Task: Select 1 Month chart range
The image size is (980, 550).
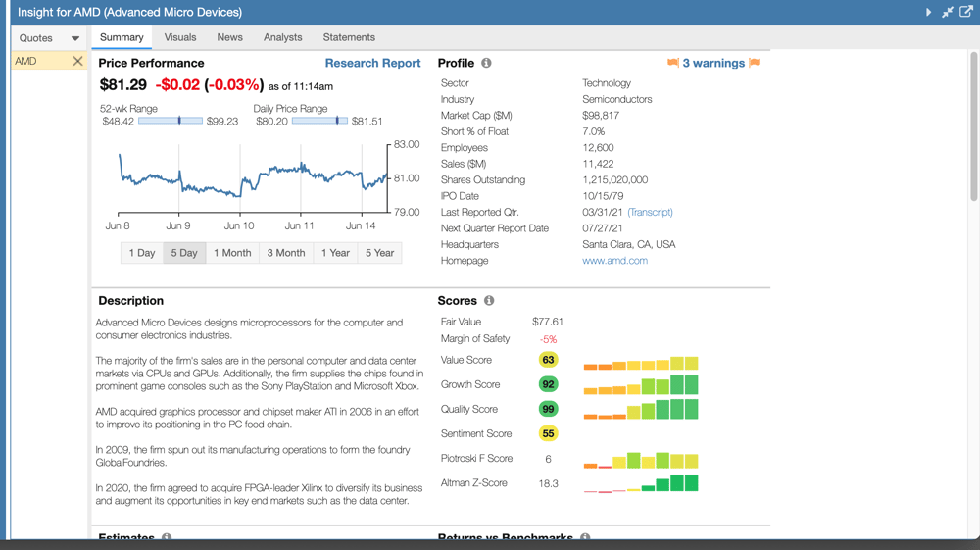Action: [x=232, y=253]
